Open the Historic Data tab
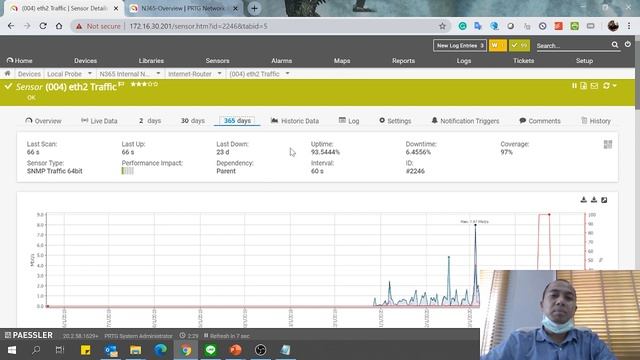The image size is (640, 360). (295, 121)
